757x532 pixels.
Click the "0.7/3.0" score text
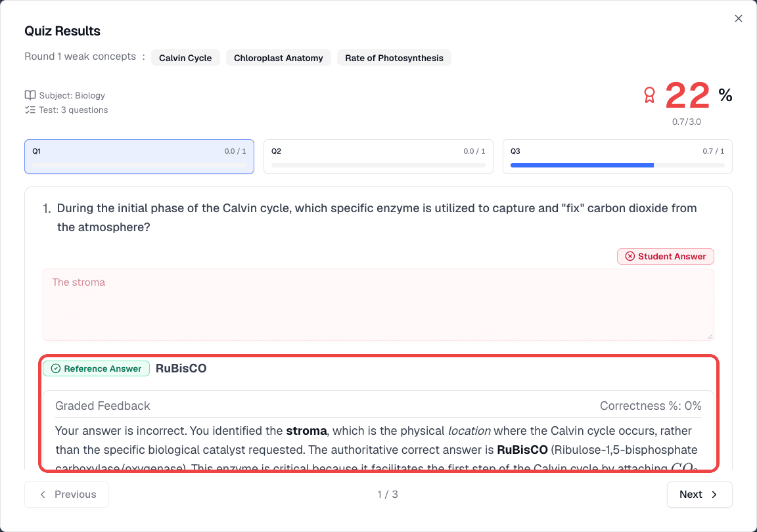[x=687, y=122]
